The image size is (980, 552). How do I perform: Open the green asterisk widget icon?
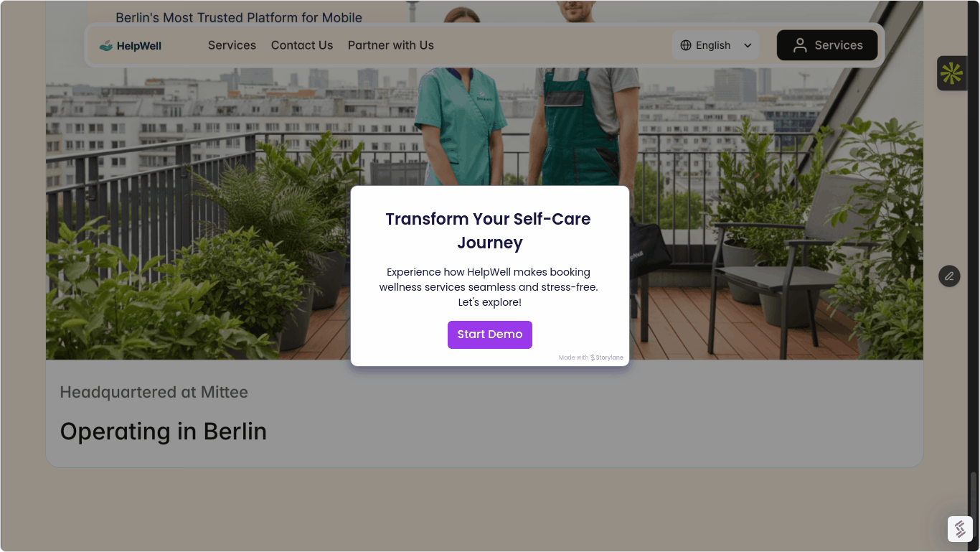click(951, 73)
